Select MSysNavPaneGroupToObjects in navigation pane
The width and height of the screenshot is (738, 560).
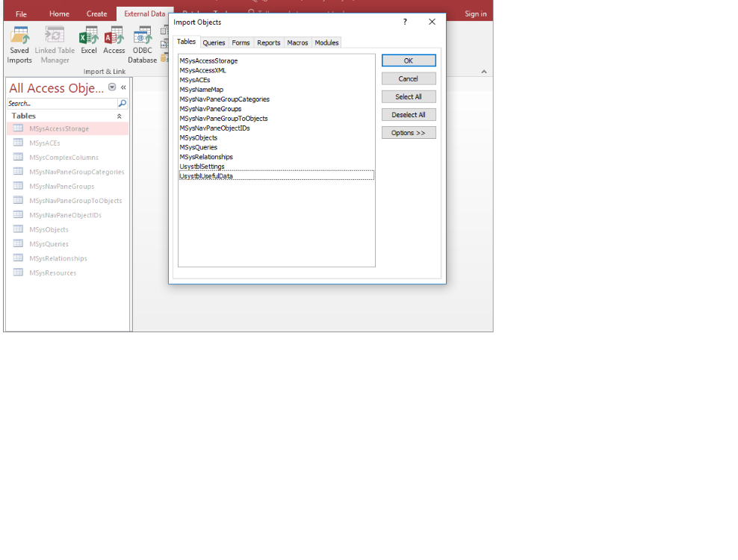point(68,200)
